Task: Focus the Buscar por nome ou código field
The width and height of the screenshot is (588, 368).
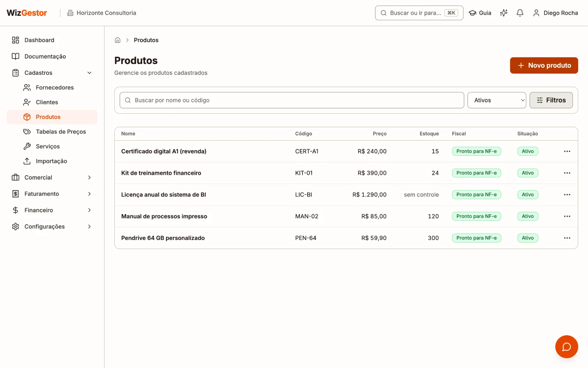Action: 292,100
